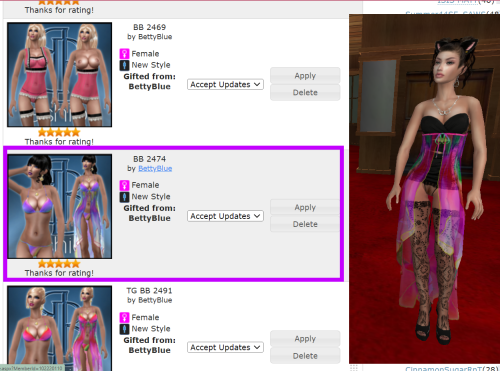Delete the BB 2474 outfit
Screen dimensions: 500x371
point(305,224)
